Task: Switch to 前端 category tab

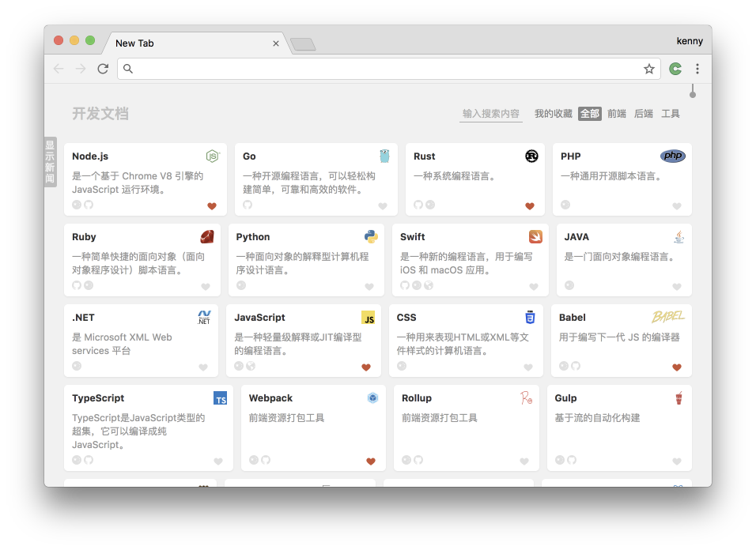Action: (x=617, y=114)
